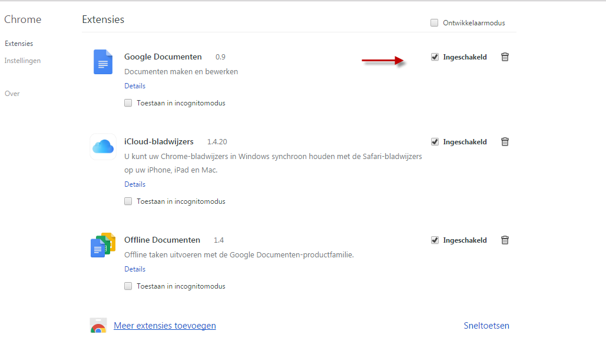Click the version number 1.4.20

[x=217, y=142]
